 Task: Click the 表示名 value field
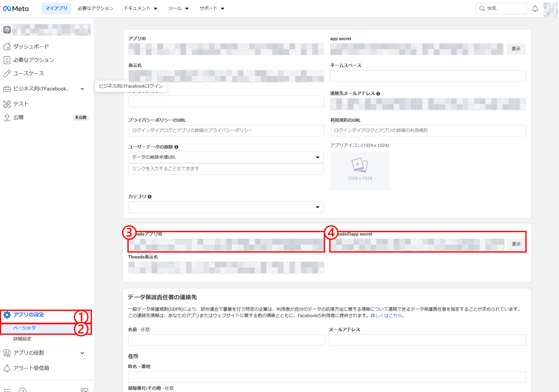click(226, 76)
